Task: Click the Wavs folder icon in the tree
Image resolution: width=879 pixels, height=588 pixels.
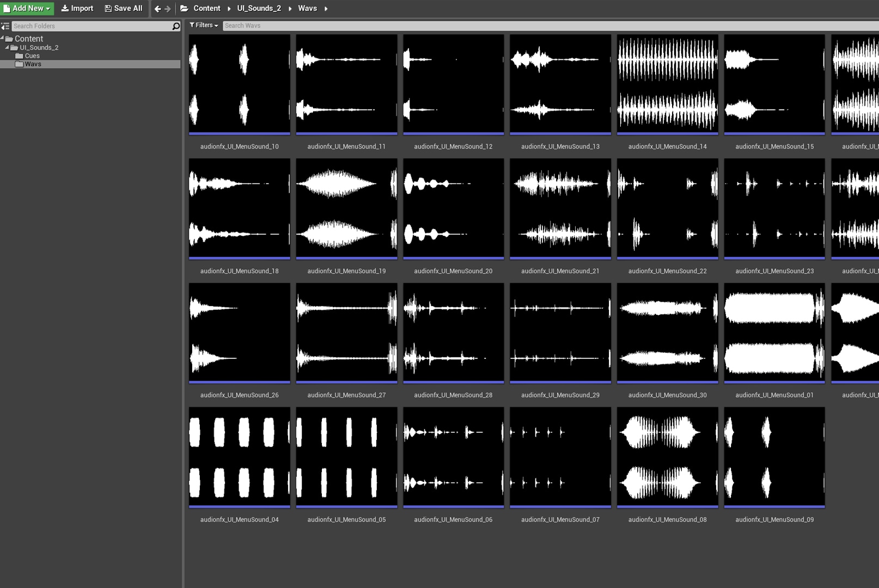Action: (x=20, y=64)
